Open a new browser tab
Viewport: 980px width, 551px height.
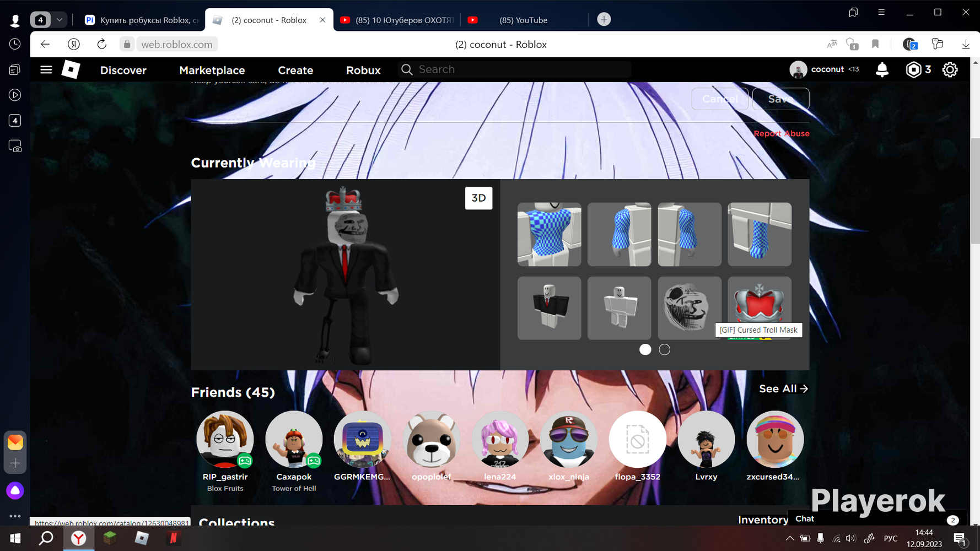click(604, 19)
